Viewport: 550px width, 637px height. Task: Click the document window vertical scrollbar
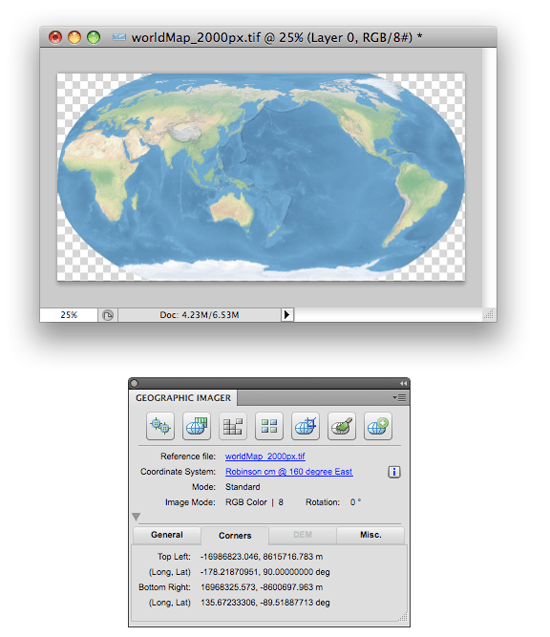[x=489, y=178]
